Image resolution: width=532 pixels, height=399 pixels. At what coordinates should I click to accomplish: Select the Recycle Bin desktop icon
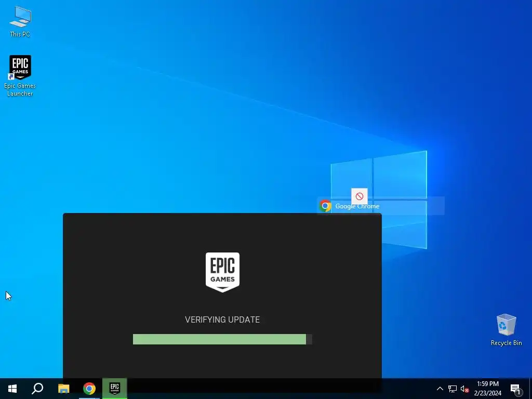pos(506,330)
